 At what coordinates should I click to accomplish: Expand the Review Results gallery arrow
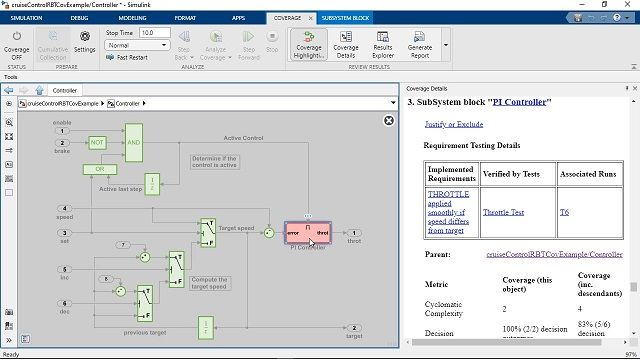[x=446, y=45]
